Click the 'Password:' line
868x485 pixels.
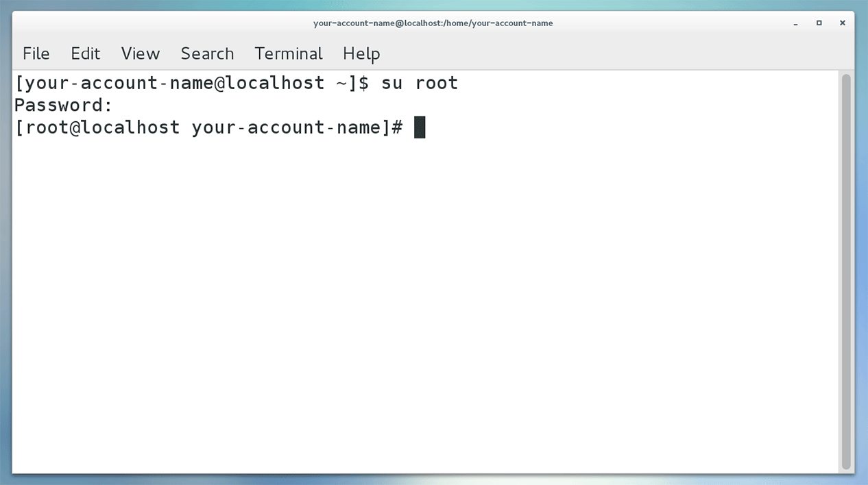tap(63, 105)
